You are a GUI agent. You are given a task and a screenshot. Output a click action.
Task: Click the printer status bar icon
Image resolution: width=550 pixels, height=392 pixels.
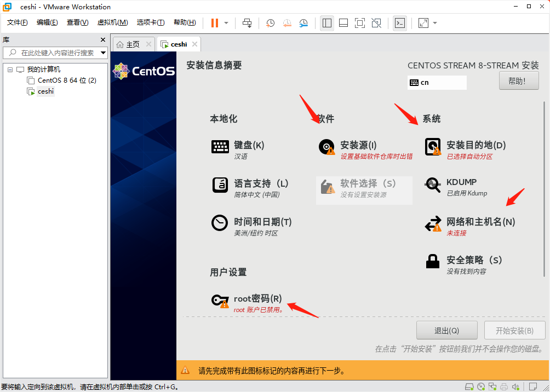(x=503, y=387)
